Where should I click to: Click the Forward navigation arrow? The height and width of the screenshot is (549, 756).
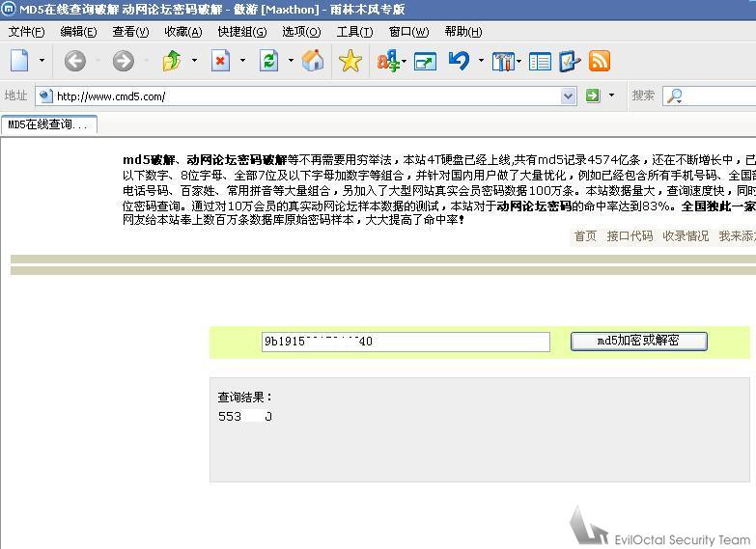(123, 62)
